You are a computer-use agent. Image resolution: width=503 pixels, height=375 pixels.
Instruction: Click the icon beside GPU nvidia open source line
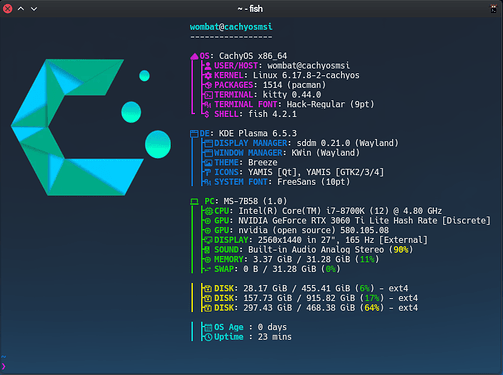coord(208,230)
